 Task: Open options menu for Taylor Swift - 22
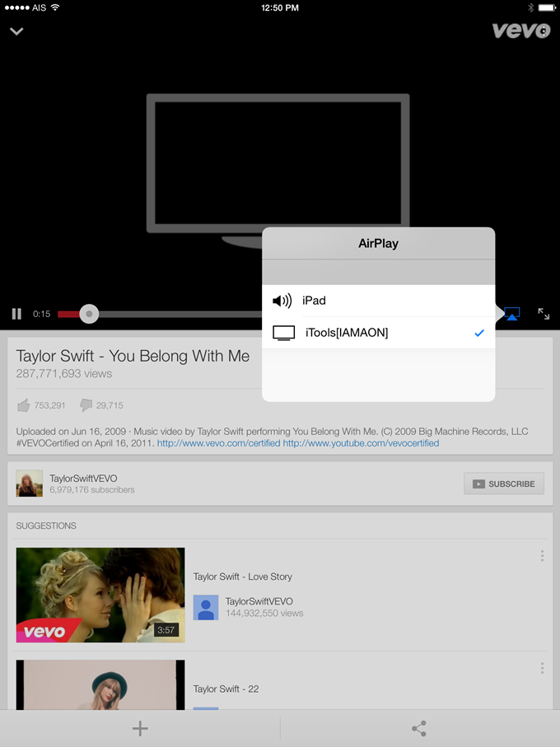(x=542, y=668)
